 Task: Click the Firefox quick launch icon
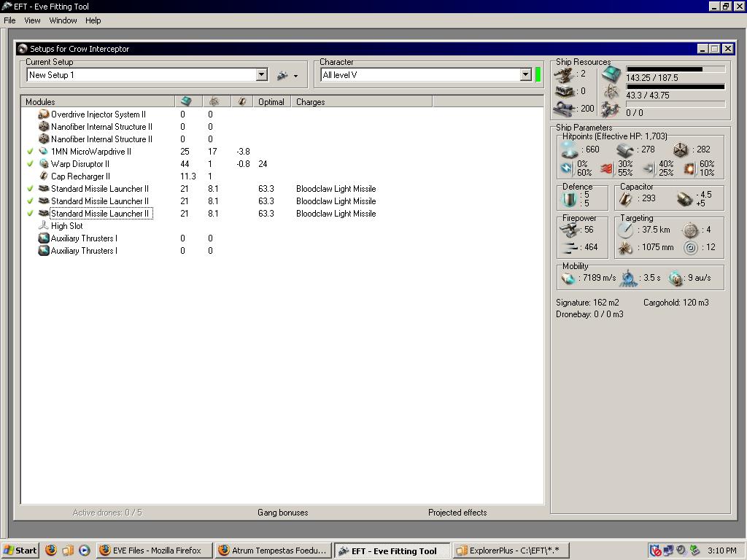51,551
